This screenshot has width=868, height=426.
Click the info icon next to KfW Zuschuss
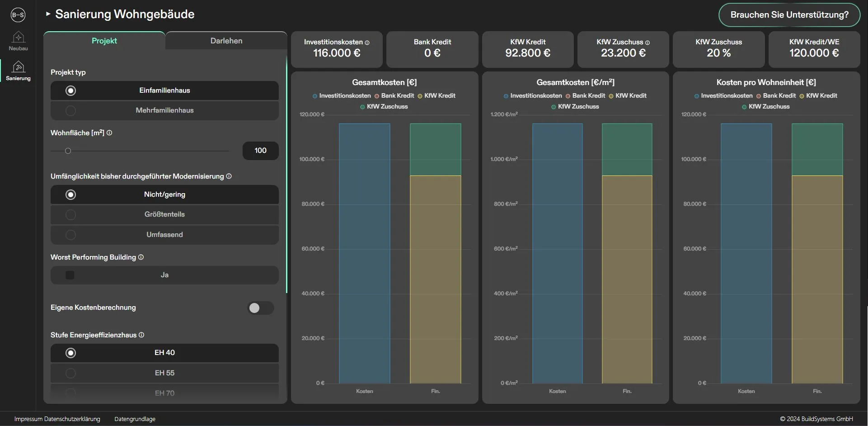point(648,42)
